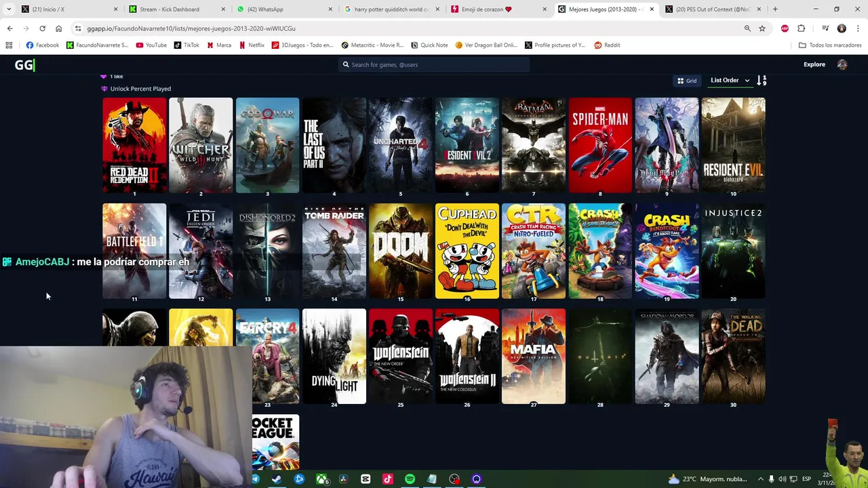Show hidden system tray icons

pyautogui.click(x=760, y=479)
